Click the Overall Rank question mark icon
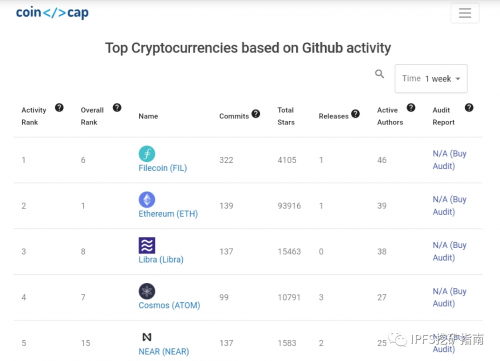500x361 pixels. [117, 108]
